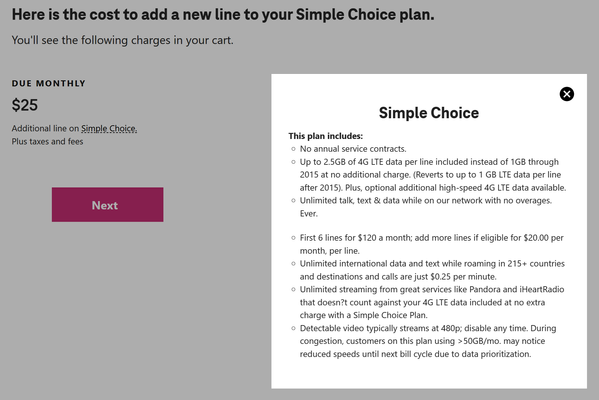This screenshot has height=400, width=599.
Task: Select the '2.5GB of 4G LTE data' item
Action: coord(433,175)
